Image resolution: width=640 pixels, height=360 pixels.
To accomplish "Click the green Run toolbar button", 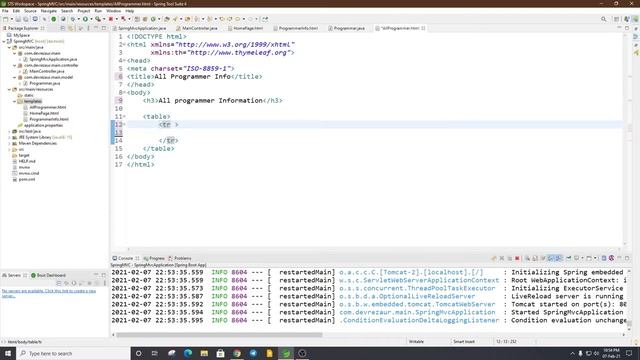I will click(x=85, y=19).
